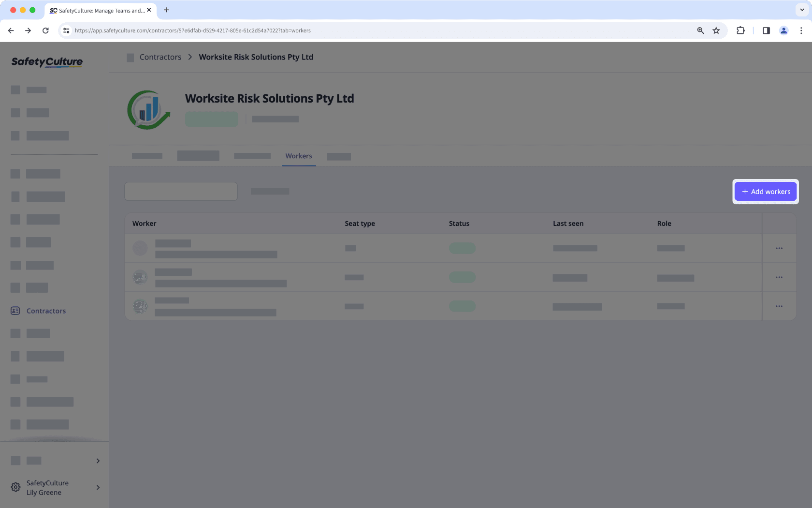
Task: Click the Add workers button
Action: pyautogui.click(x=765, y=191)
